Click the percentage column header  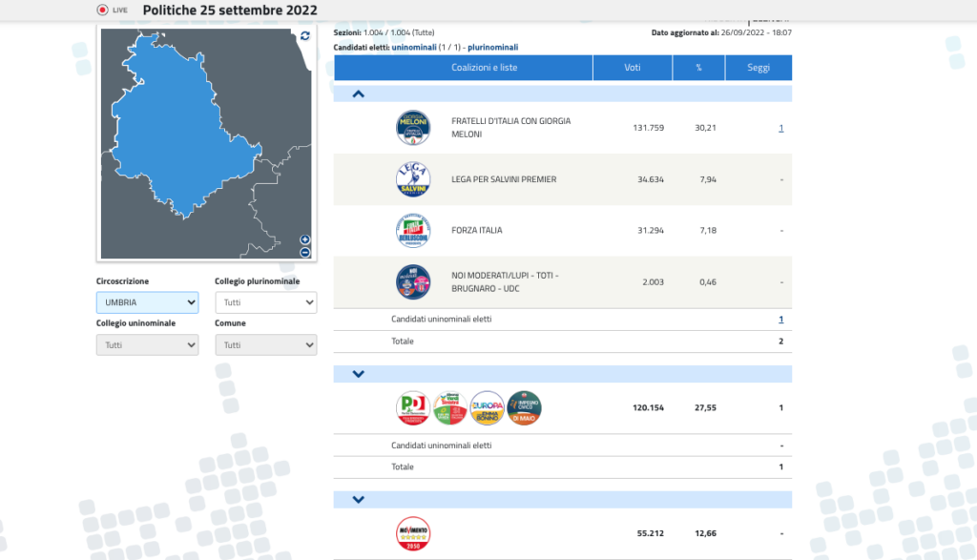(699, 68)
